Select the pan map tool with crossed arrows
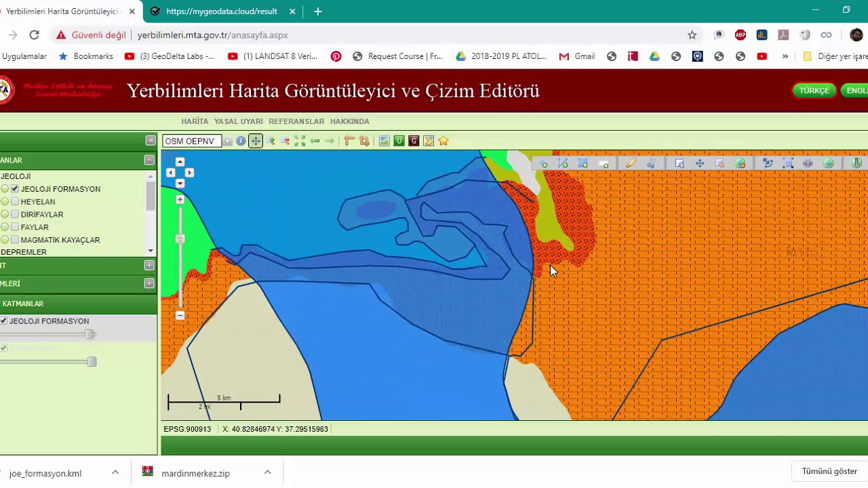 point(256,141)
